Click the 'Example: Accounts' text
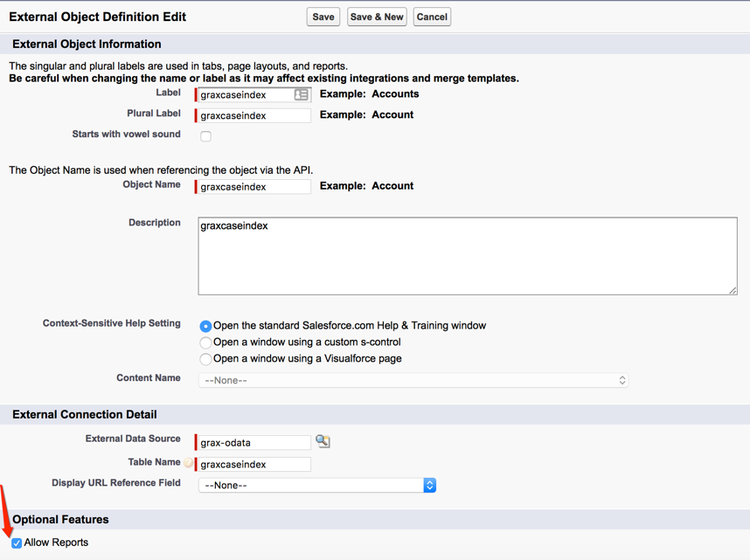 point(369,93)
